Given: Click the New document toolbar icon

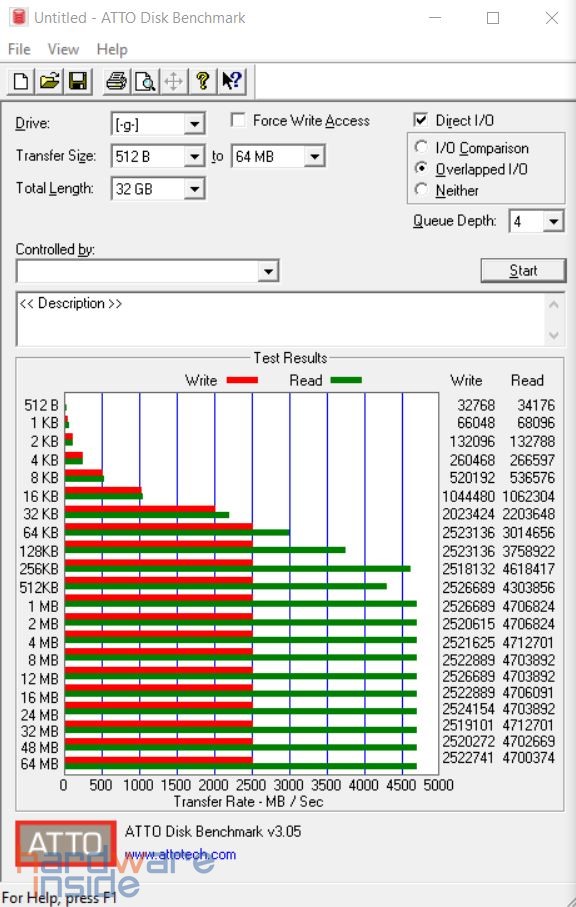Looking at the screenshot, I should click(x=20, y=81).
